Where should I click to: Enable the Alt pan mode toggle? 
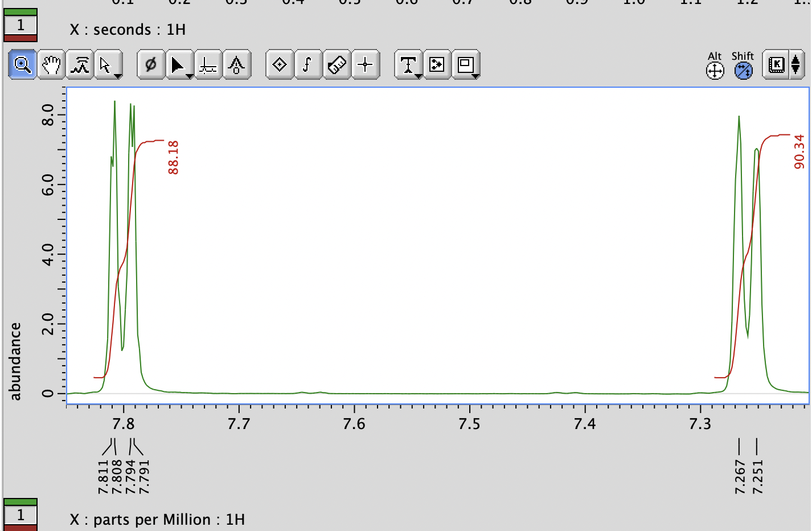pyautogui.click(x=713, y=70)
